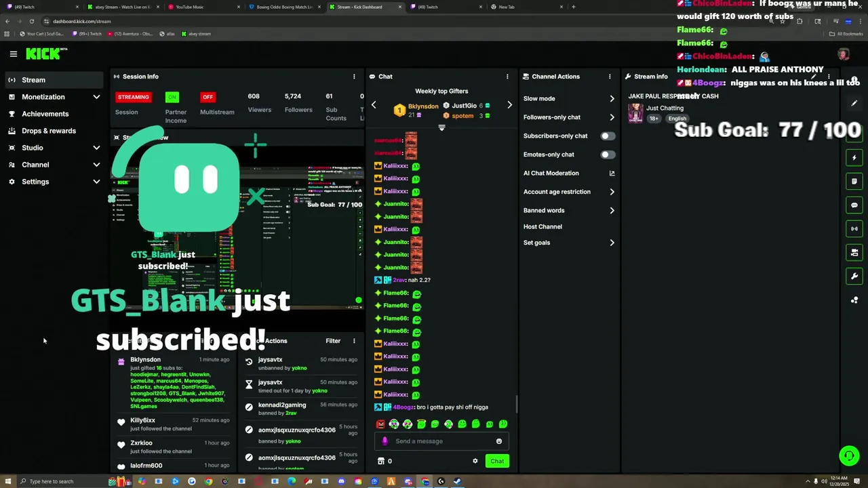868x488 pixels.
Task: Click the camera sidebar icon
Action: click(854, 252)
